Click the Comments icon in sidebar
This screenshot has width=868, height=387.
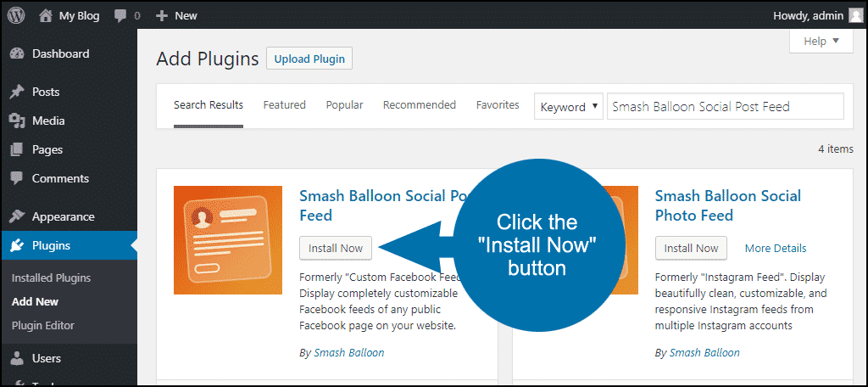pos(17,178)
